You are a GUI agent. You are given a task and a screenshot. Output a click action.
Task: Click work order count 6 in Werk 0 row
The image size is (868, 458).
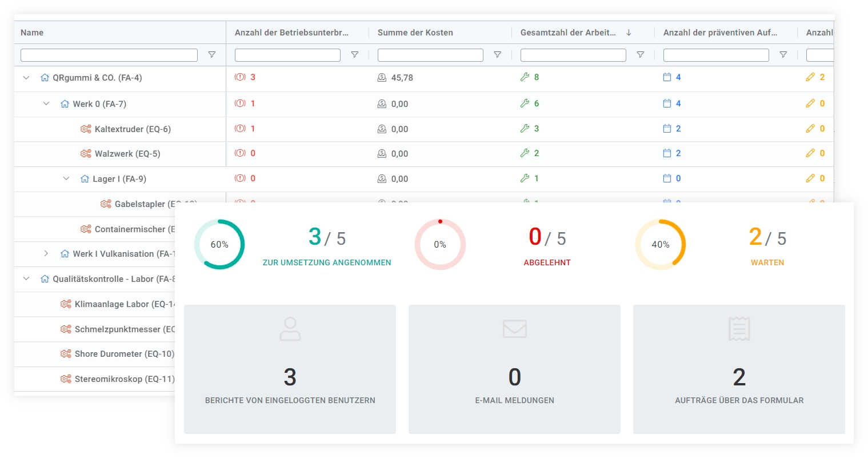(537, 103)
